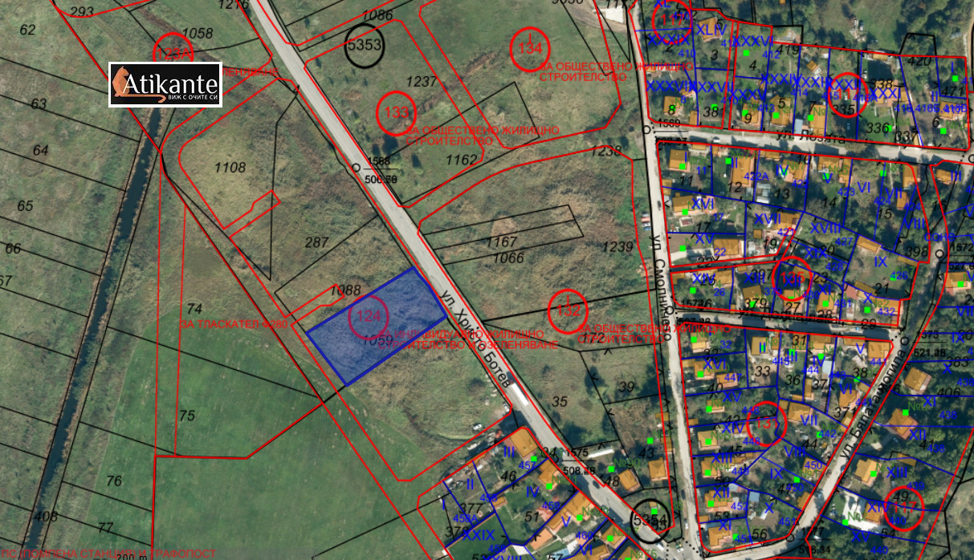Click the Atikante logo watermark
The image size is (974, 560).
tap(165, 84)
